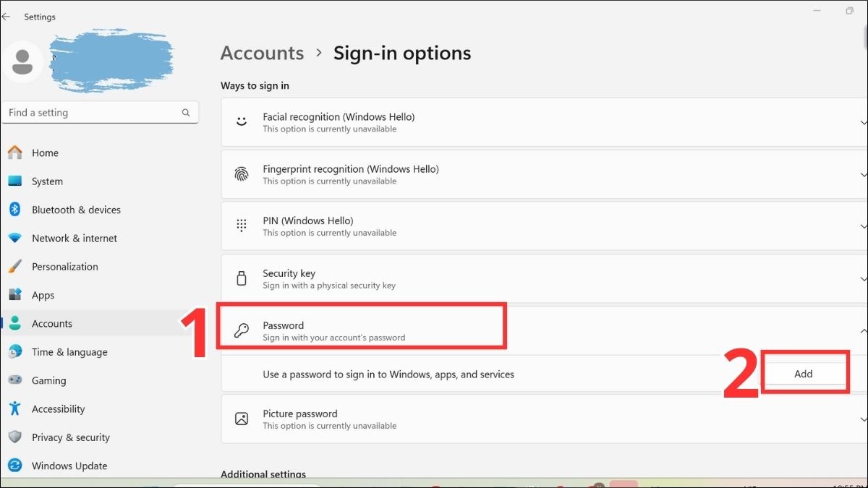Focus the Find a setting search field

pos(100,113)
